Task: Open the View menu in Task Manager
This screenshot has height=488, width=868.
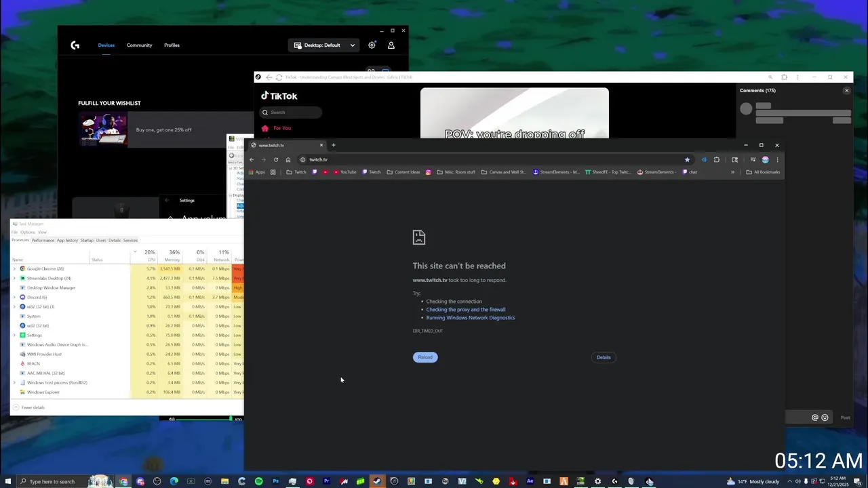Action: coord(42,232)
